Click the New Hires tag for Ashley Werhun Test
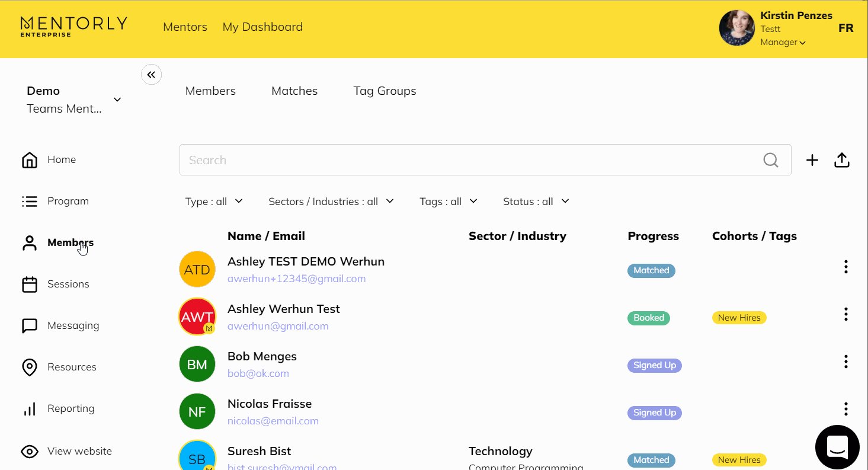Screen dimensions: 868x470 coord(739,318)
